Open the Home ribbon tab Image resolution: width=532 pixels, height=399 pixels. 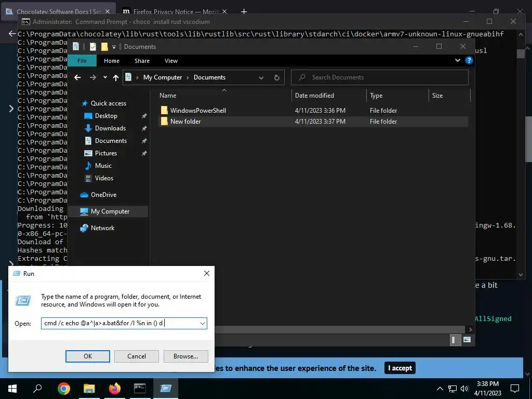pos(112,61)
